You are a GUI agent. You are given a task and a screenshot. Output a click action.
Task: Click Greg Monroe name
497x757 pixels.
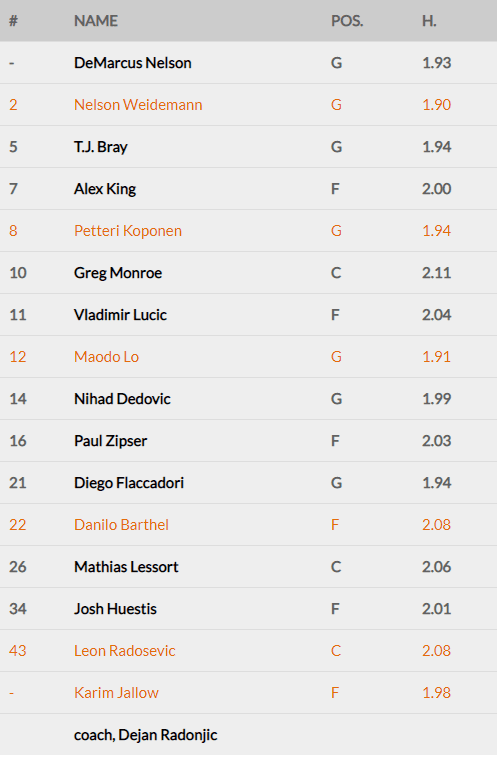118,273
